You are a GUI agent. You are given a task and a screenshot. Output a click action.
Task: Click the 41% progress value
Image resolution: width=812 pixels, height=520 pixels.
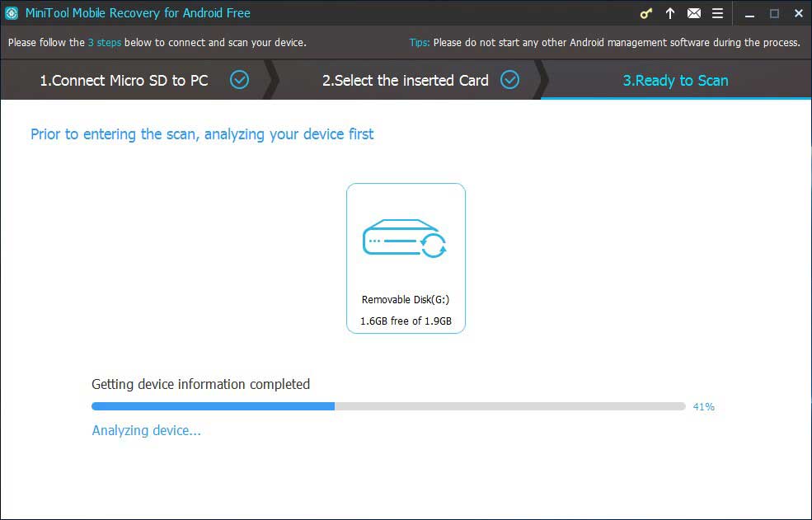(x=704, y=407)
